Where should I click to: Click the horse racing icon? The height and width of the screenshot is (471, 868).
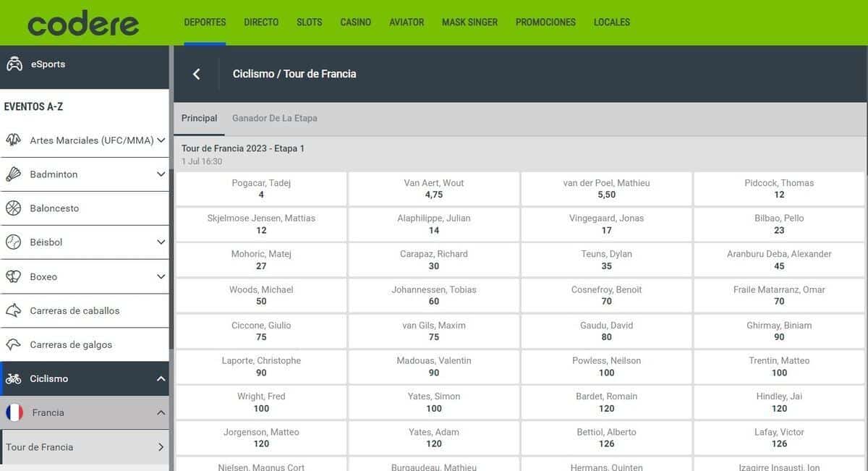pos(14,310)
